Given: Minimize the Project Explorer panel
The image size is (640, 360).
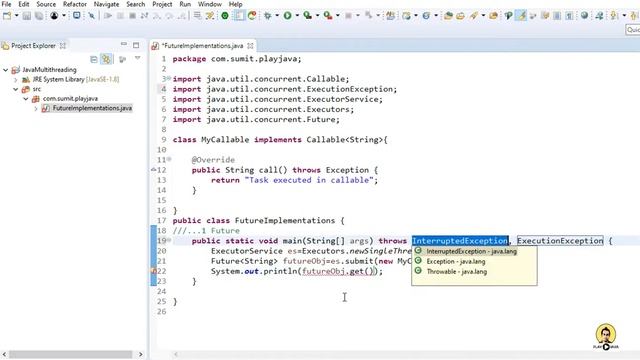Looking at the screenshot, I should [x=124, y=44].
